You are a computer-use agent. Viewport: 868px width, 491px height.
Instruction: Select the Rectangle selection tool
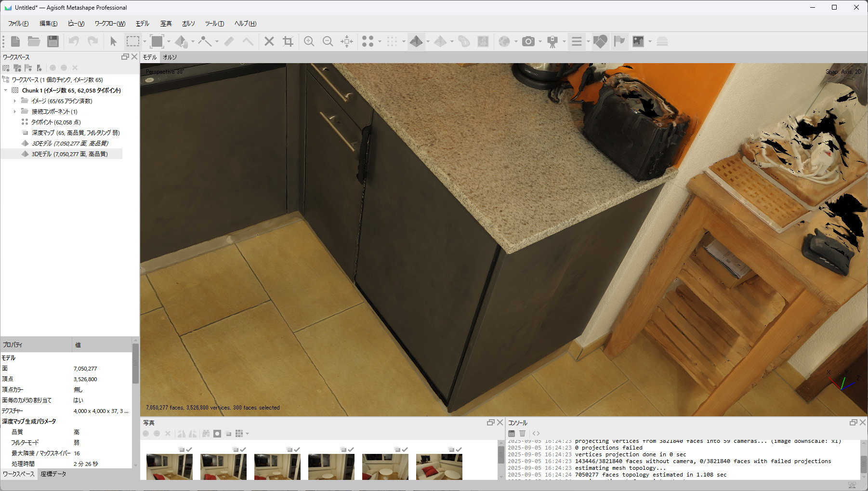[132, 41]
